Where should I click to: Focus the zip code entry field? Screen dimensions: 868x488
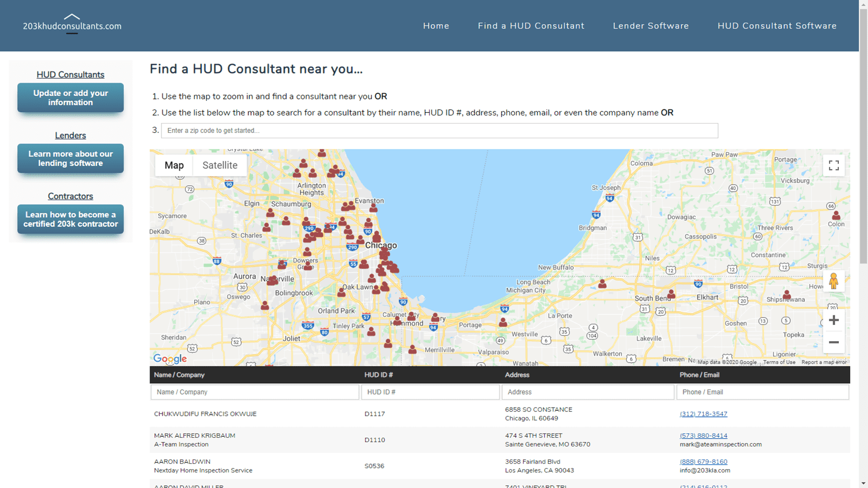[x=439, y=131]
